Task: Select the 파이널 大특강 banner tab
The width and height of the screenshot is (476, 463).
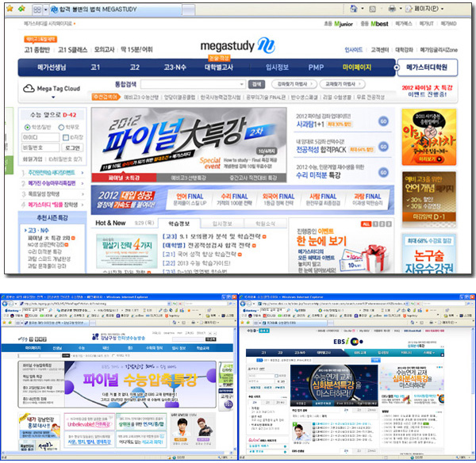Action: click(x=124, y=178)
